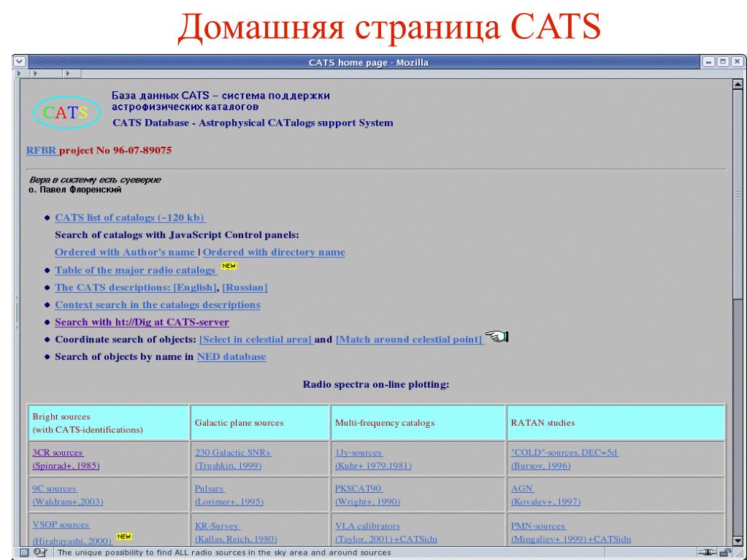Maximize the Mozilla window

723,62
